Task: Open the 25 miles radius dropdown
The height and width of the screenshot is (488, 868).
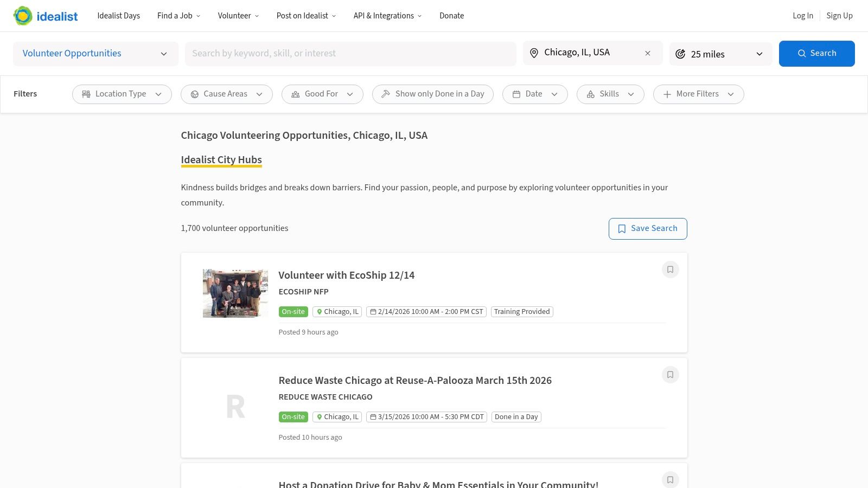Action: point(720,54)
